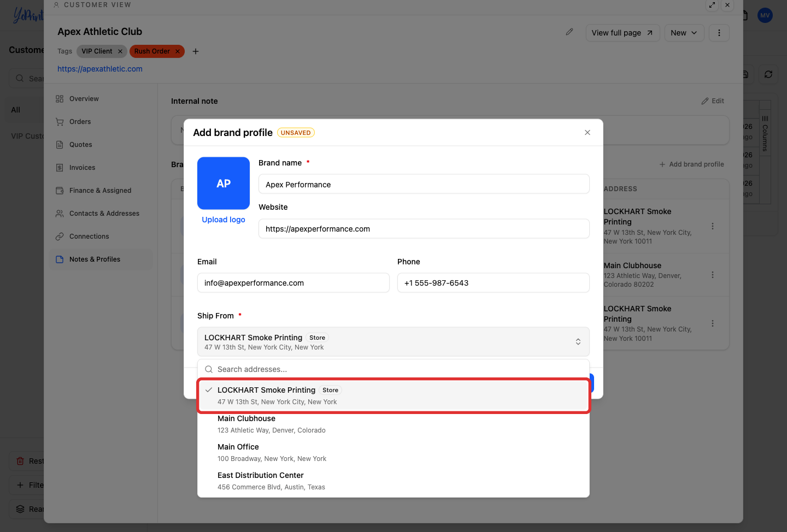Screen dimensions: 787x532
Task: Choose Main Clubhouse address option
Action: (x=393, y=424)
